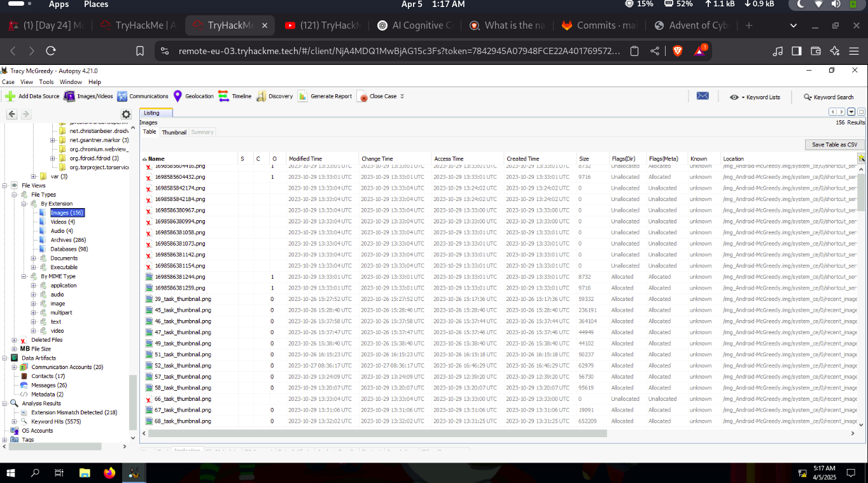The height and width of the screenshot is (483, 868).
Task: Collapse the By Extension tree node
Action: [x=24, y=204]
